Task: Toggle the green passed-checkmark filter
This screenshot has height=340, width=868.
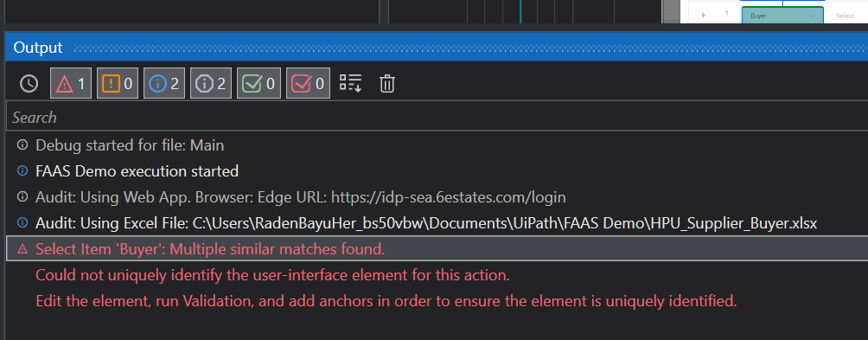Action: (259, 84)
